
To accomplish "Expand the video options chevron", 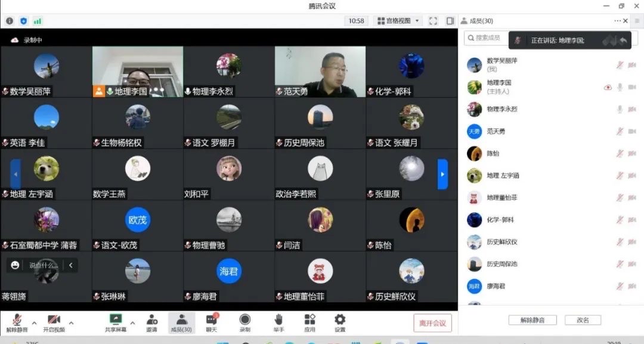I will click(x=72, y=322).
